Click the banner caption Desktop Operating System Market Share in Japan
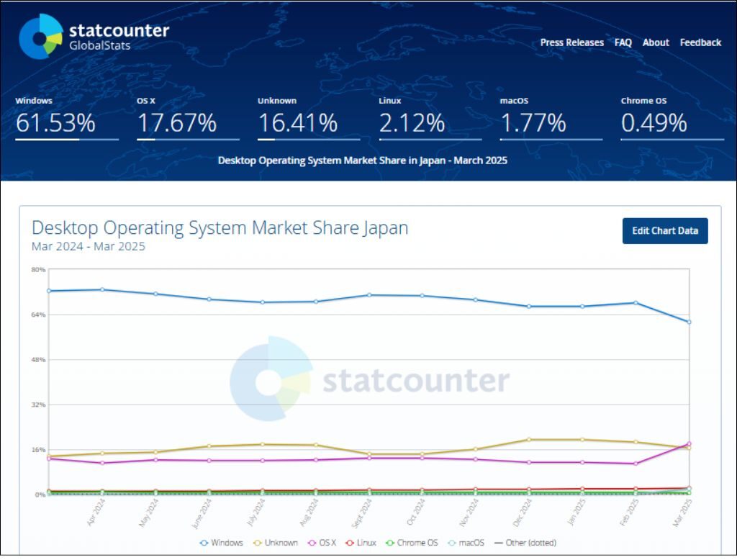 (363, 161)
